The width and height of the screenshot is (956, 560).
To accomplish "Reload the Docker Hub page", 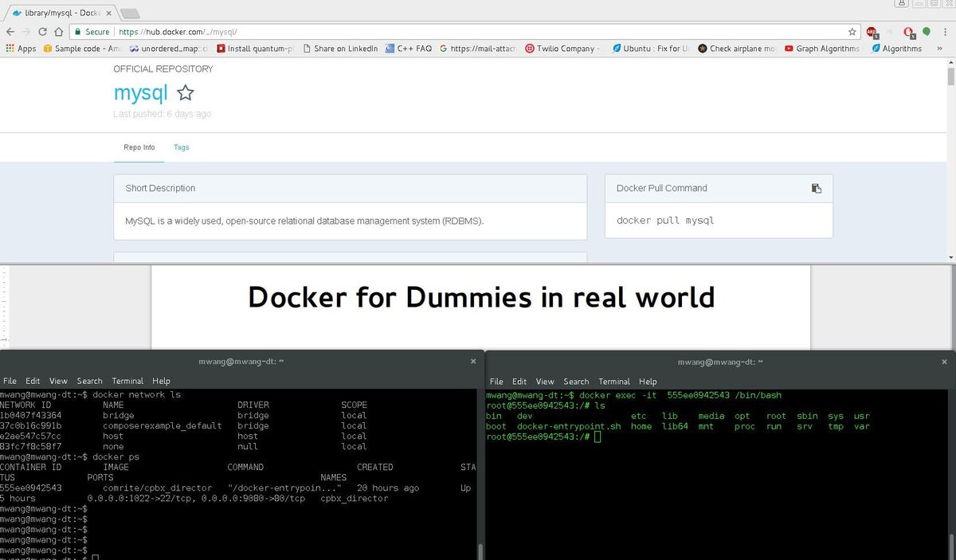I will point(42,32).
